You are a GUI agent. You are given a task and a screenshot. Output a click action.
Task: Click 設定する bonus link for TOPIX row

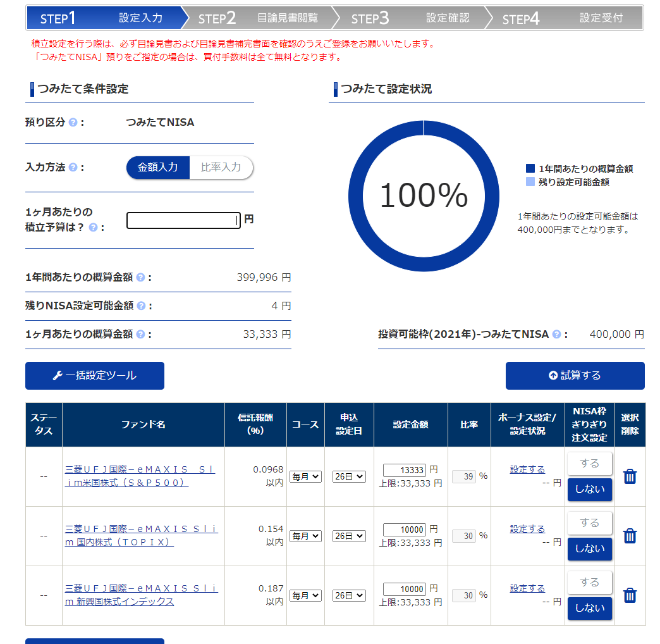tap(527, 529)
